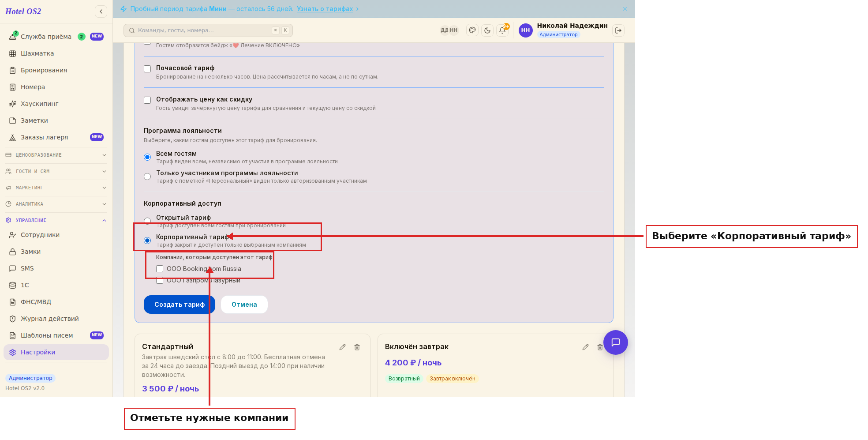The height and width of the screenshot is (440, 868).
Task: Open notifications bell icon
Action: [x=502, y=30]
